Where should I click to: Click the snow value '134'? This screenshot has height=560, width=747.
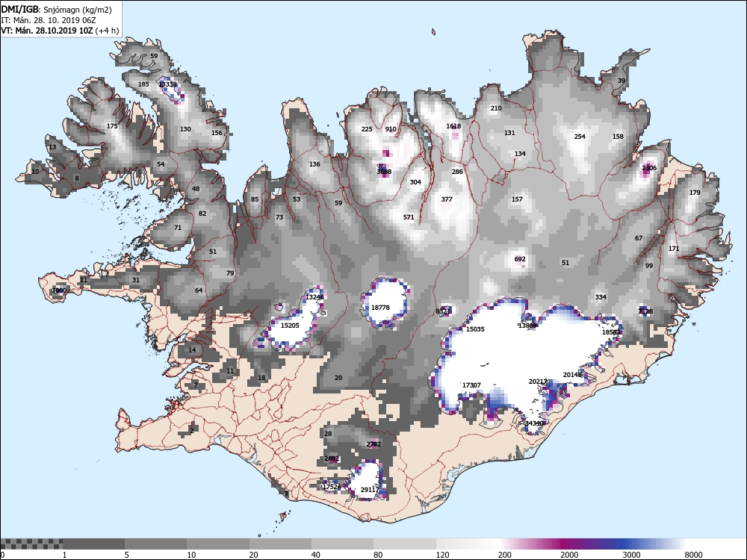(520, 154)
